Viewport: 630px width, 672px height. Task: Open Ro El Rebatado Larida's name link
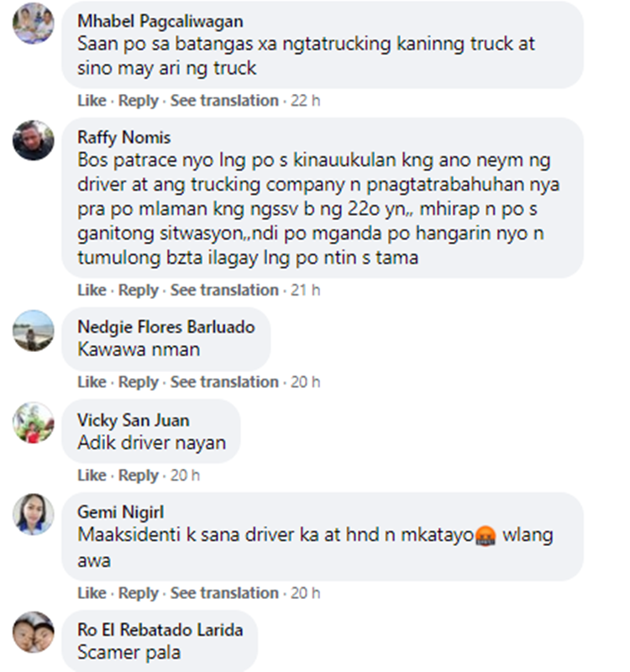(x=160, y=629)
